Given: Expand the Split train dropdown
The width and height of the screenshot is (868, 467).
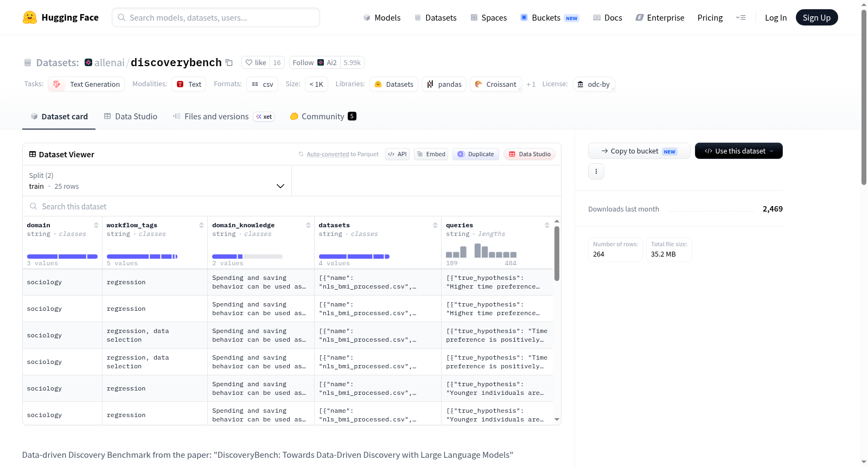Looking at the screenshot, I should [157, 181].
